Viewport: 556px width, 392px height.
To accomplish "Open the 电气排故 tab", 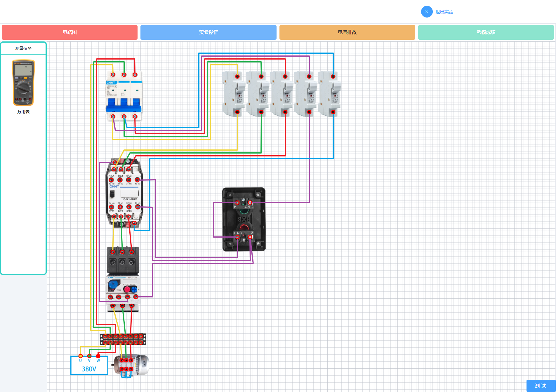I will pyautogui.click(x=347, y=32).
